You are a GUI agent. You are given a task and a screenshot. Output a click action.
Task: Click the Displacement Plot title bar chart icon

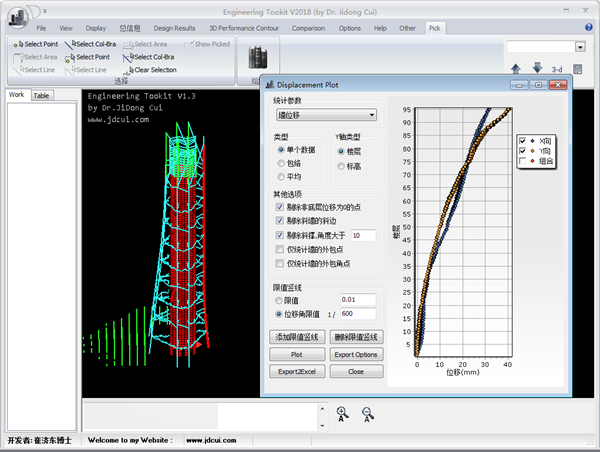tap(270, 85)
